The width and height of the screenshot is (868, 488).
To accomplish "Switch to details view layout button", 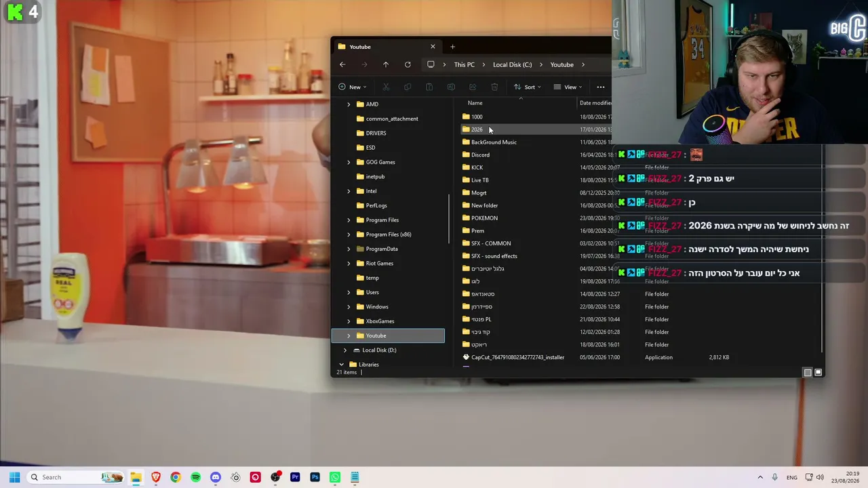I will point(808,372).
